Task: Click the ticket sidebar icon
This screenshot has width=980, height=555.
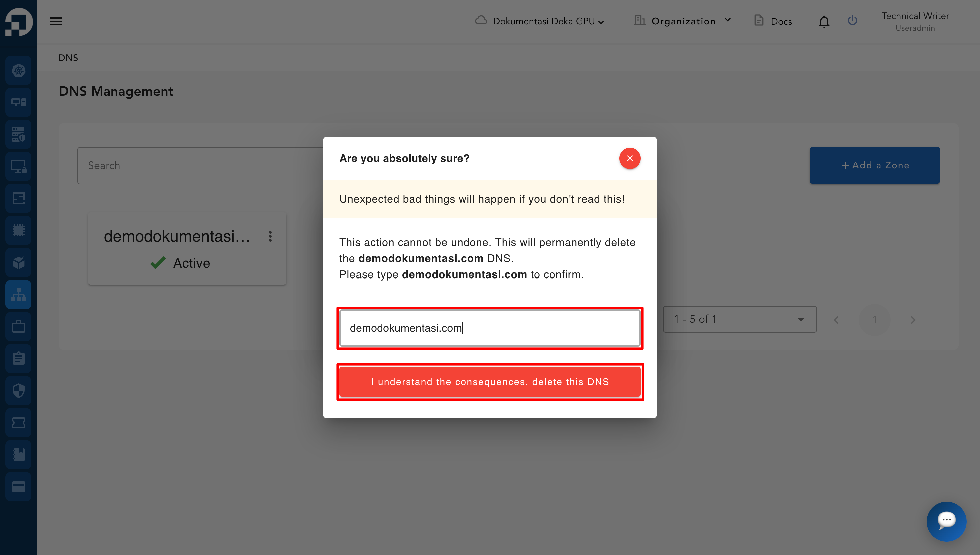Action: pyautogui.click(x=18, y=422)
